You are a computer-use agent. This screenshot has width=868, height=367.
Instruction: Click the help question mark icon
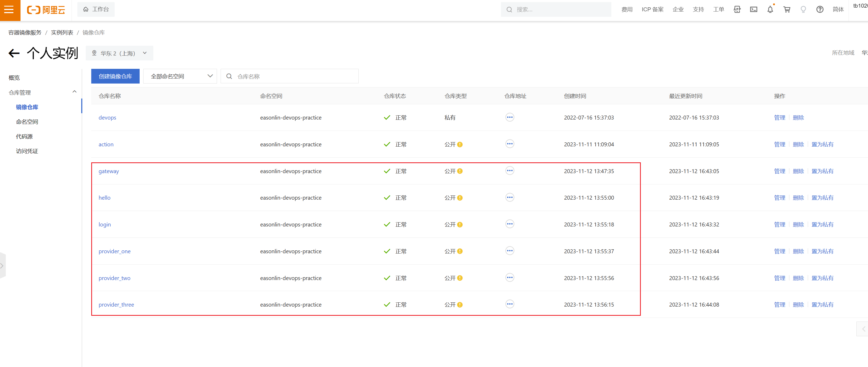pos(819,9)
